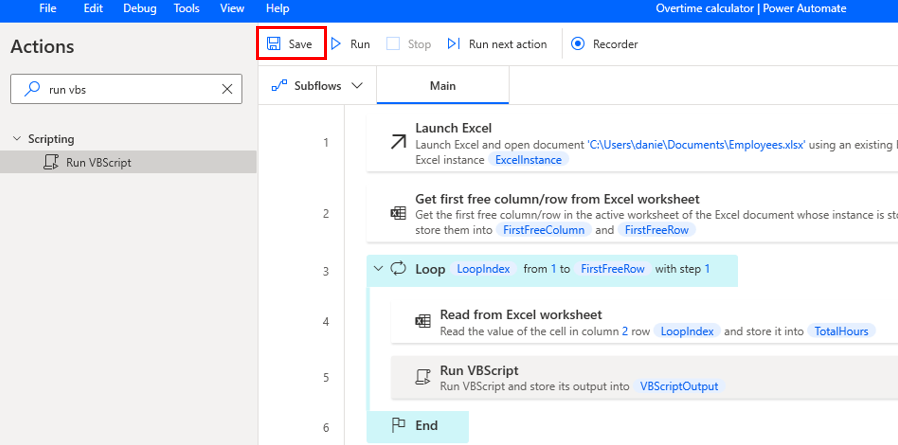The width and height of the screenshot is (898, 445).
Task: Click the Excel icon of Get first free column/row
Action: [398, 214]
